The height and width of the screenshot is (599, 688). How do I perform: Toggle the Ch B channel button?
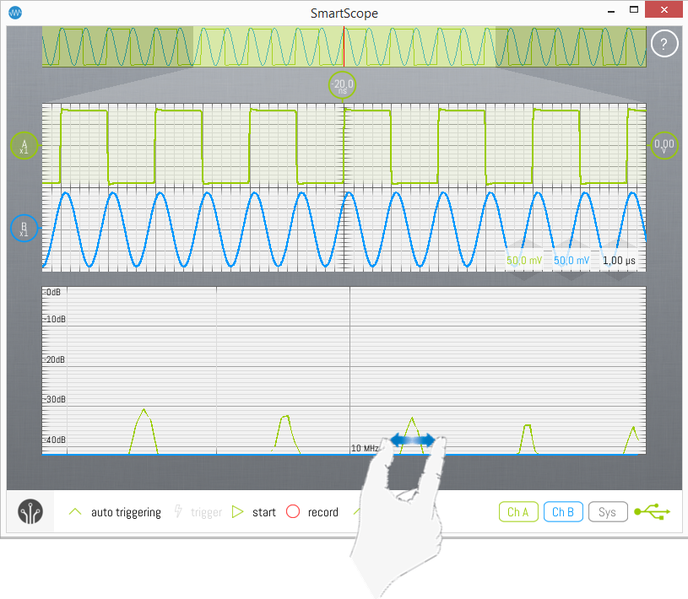click(x=562, y=512)
